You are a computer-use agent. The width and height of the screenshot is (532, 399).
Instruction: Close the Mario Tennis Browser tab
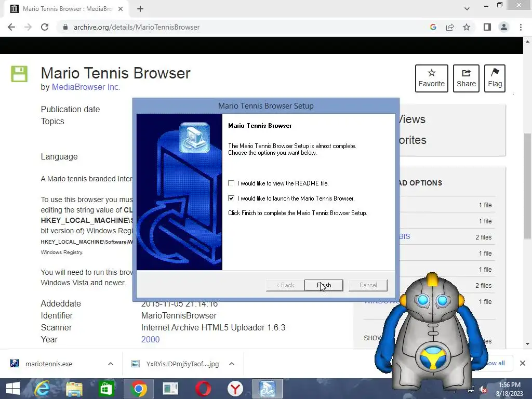(x=121, y=9)
